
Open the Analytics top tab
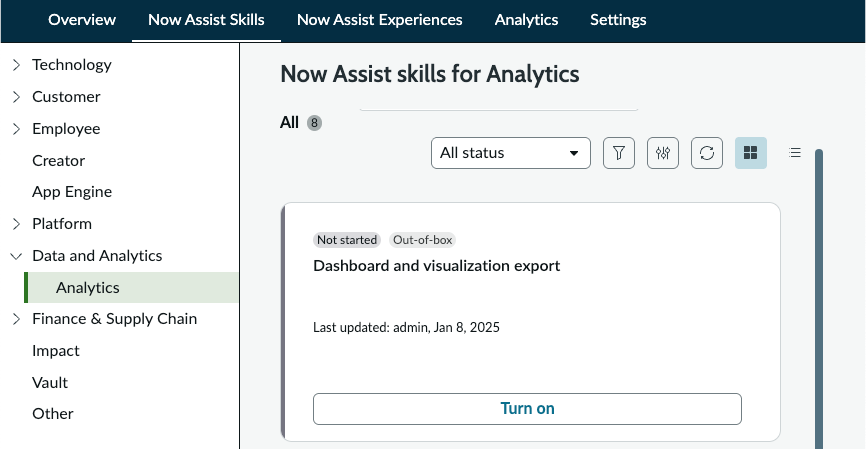click(526, 20)
